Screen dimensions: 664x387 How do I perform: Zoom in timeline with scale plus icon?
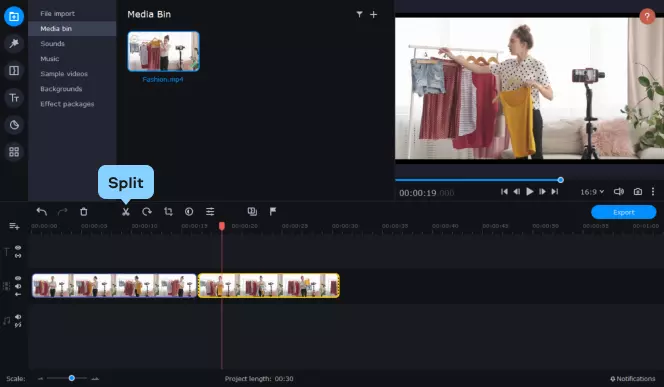(x=95, y=379)
